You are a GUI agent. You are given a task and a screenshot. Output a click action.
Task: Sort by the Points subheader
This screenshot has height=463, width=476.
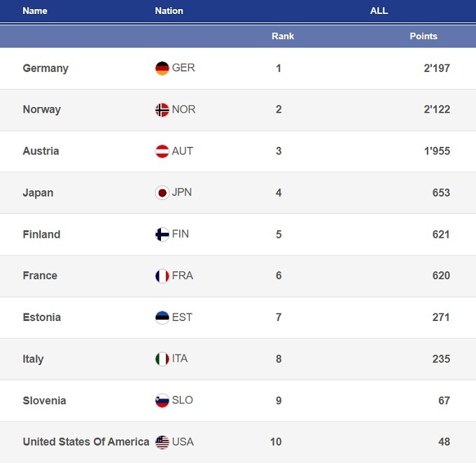(423, 36)
